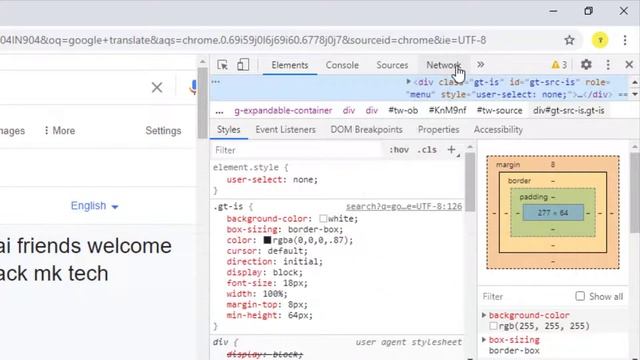Image resolution: width=640 pixels, height=360 pixels.
Task: Click the 277 × 64 content box
Action: pos(553,213)
